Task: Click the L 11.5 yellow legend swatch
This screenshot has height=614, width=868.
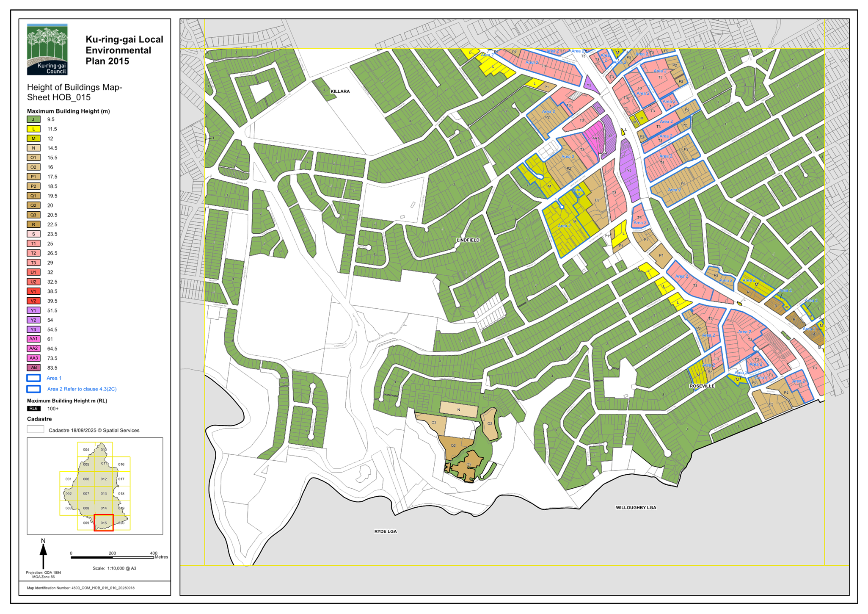Action: point(33,129)
